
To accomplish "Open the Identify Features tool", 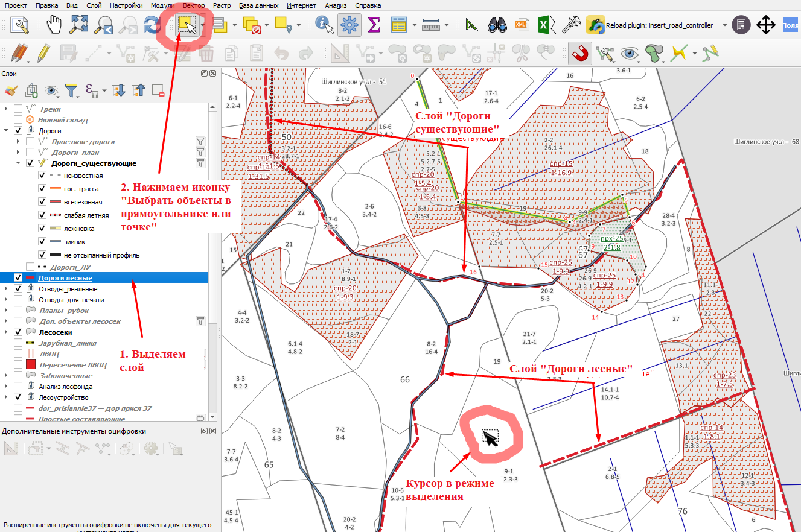I will pyautogui.click(x=325, y=25).
